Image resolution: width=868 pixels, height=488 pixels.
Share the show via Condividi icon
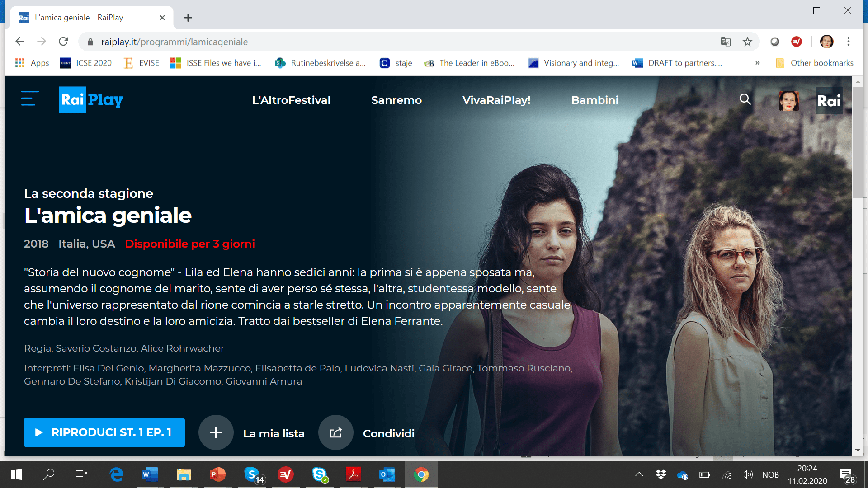tap(335, 432)
